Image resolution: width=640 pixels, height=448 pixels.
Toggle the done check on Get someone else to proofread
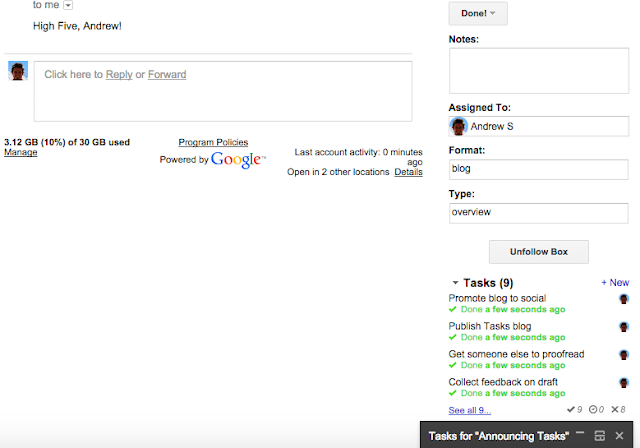point(454,366)
